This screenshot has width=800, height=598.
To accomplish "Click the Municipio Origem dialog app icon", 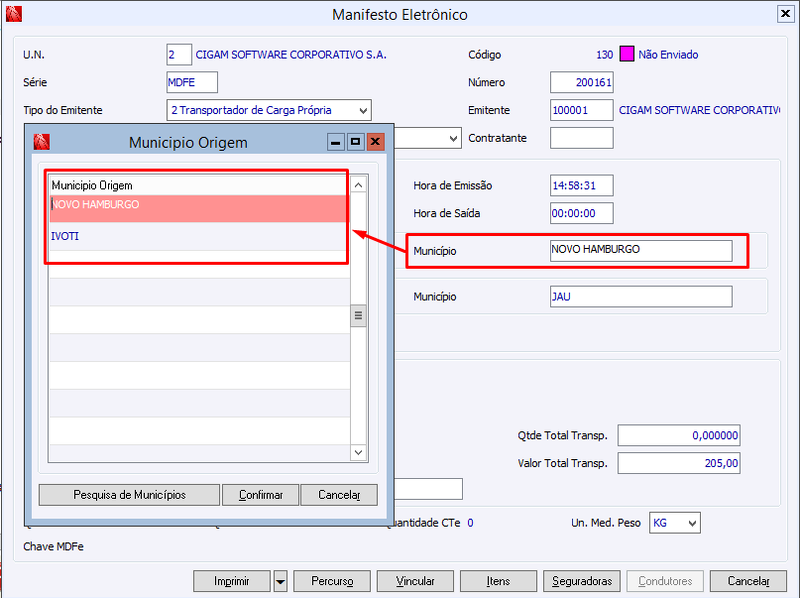I will click(x=41, y=142).
